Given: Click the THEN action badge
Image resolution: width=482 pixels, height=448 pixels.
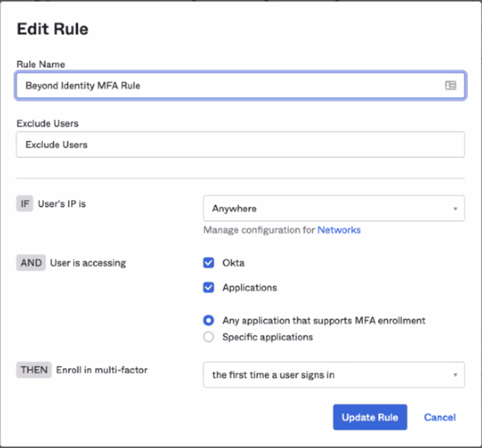Looking at the screenshot, I should (34, 370).
